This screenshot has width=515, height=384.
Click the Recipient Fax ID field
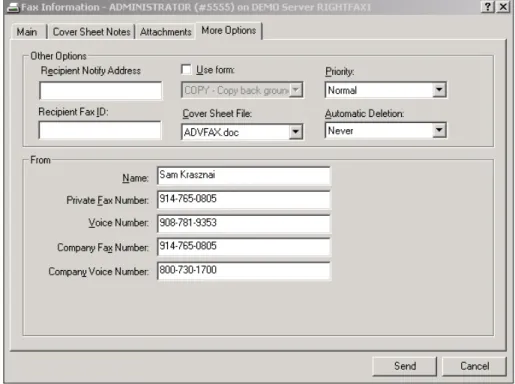100,130
